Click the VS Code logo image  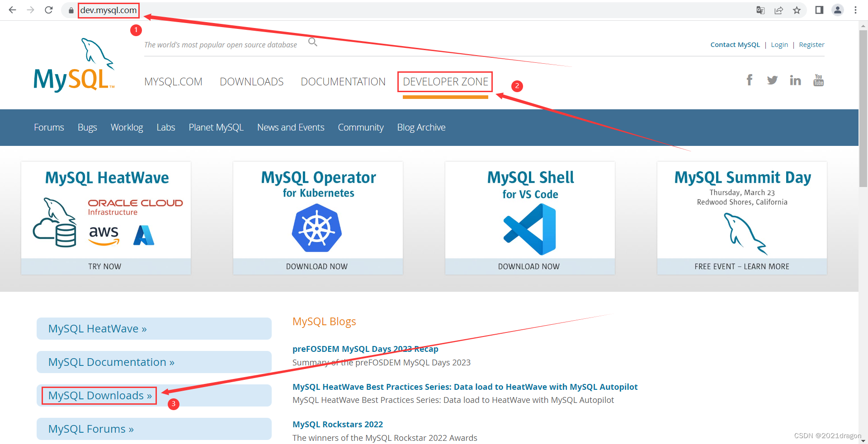coord(529,229)
